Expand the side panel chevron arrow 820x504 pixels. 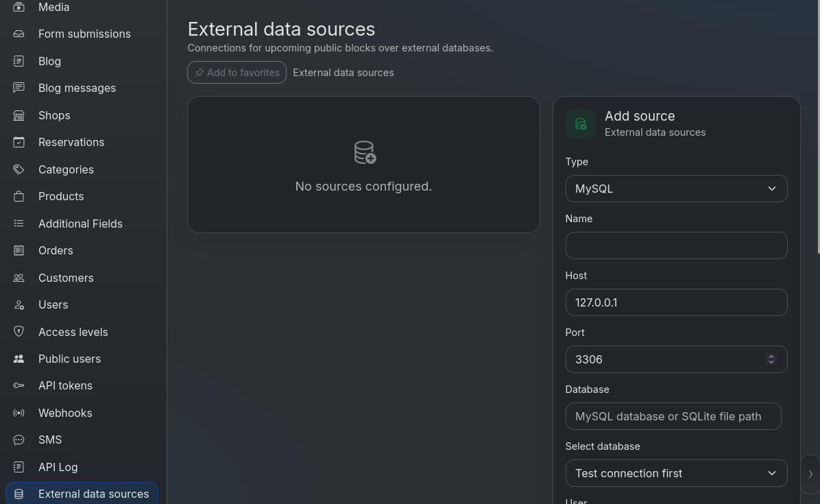point(810,475)
